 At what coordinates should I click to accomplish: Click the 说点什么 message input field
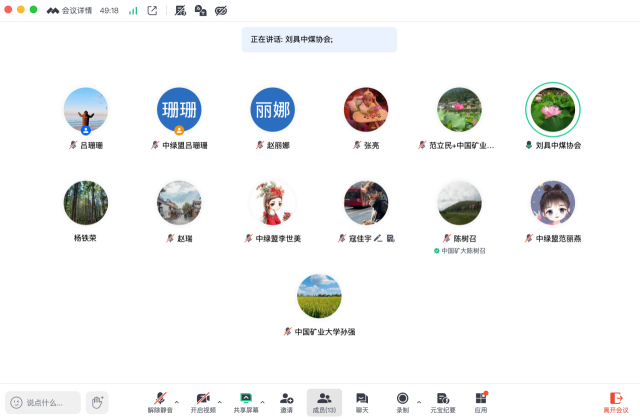44,402
